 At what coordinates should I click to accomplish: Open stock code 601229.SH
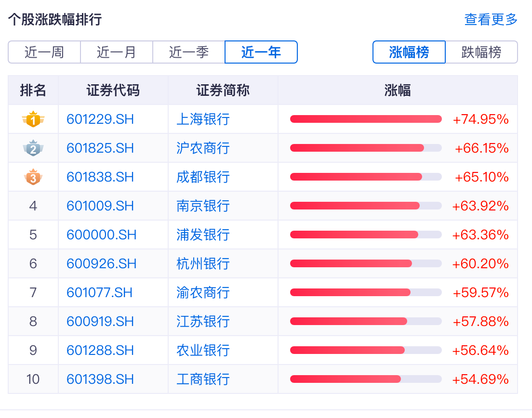[x=100, y=119]
